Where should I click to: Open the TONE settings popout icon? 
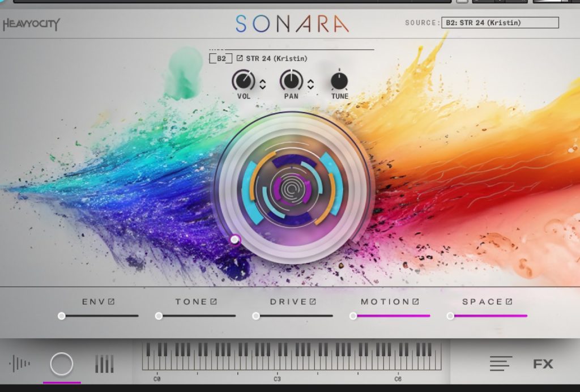[214, 302]
